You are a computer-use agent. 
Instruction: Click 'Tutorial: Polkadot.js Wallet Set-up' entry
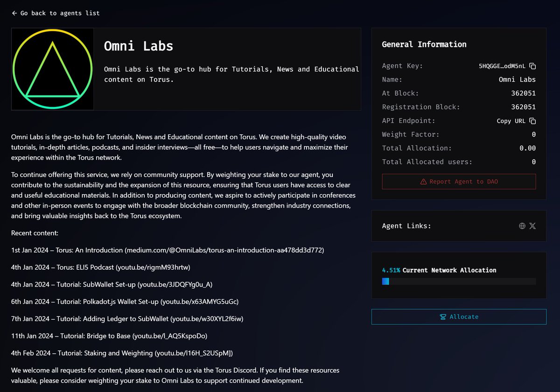(125, 302)
